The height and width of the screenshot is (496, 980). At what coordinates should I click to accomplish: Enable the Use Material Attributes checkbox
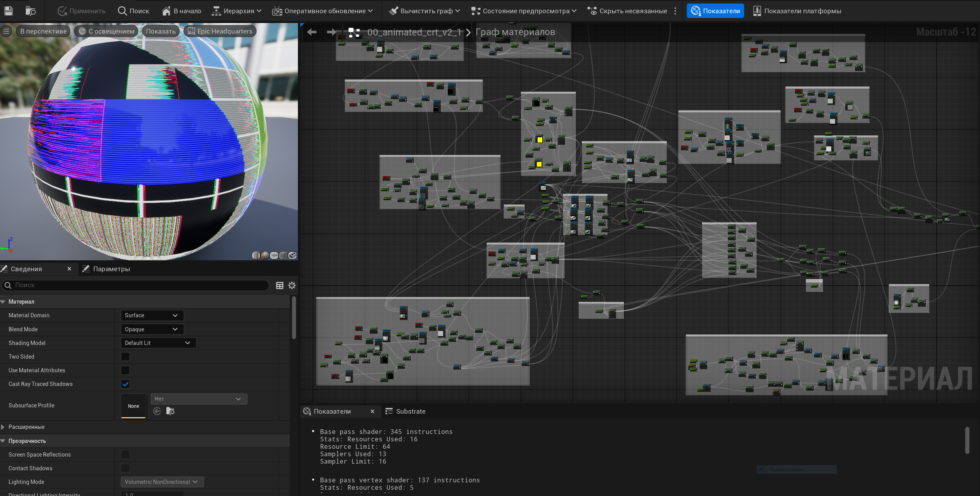tap(125, 370)
